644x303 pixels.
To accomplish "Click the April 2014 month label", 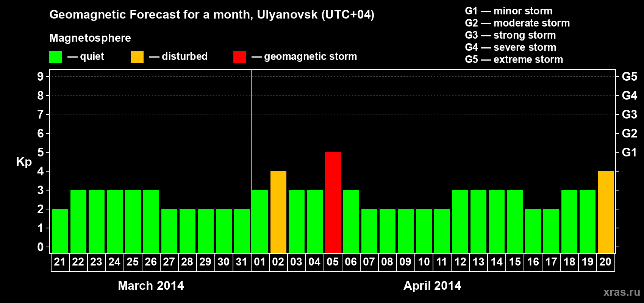I will 432,286.
